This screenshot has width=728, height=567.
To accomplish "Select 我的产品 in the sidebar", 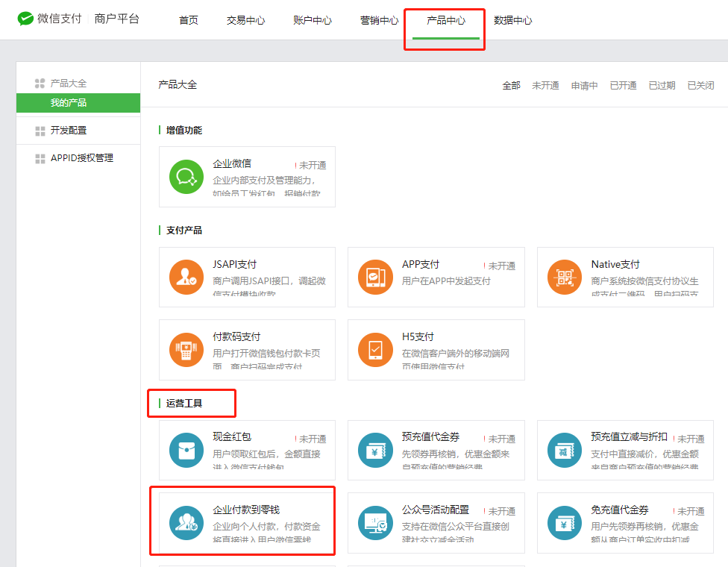I will (78, 103).
